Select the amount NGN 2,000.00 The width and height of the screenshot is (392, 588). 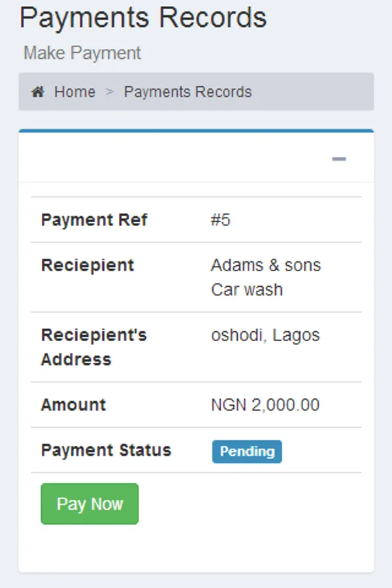pyautogui.click(x=264, y=405)
